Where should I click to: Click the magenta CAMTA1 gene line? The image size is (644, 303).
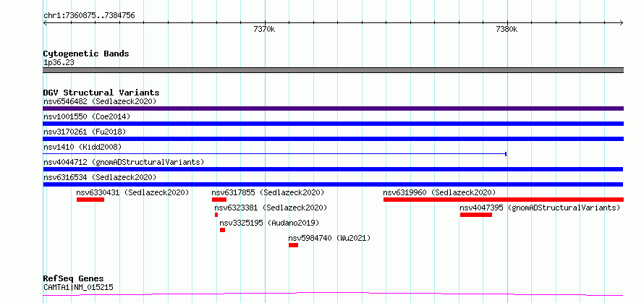333,294
